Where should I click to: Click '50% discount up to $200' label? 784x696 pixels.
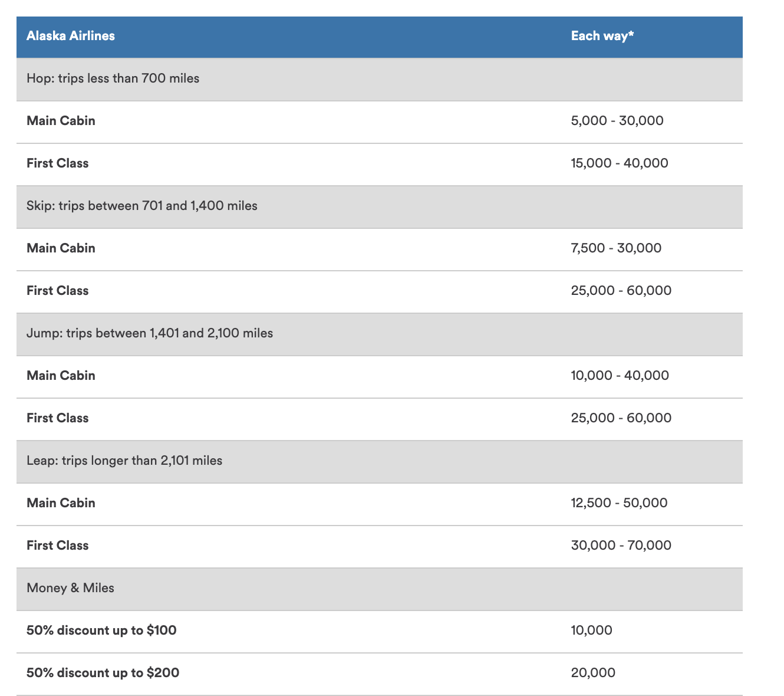click(103, 673)
